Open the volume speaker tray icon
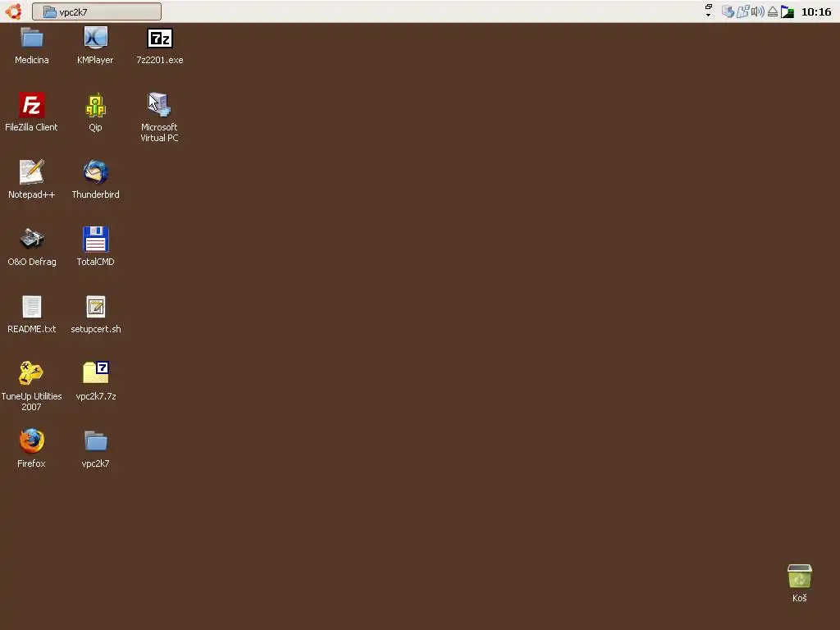 tap(757, 11)
